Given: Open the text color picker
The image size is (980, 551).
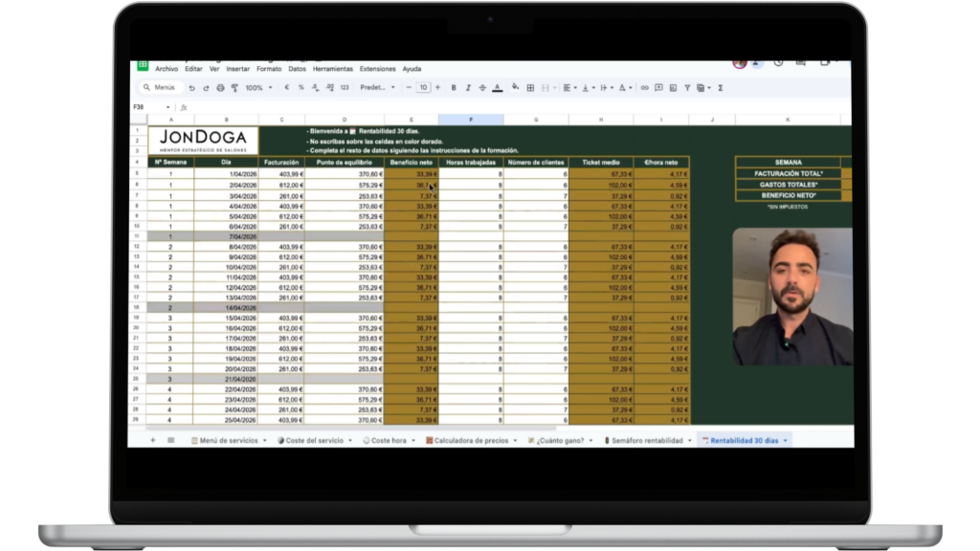Looking at the screenshot, I should pos(497,88).
